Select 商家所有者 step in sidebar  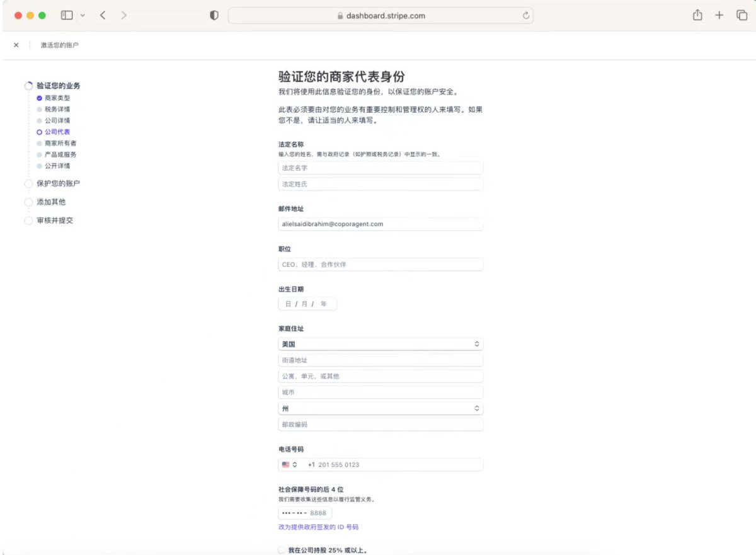(60, 144)
